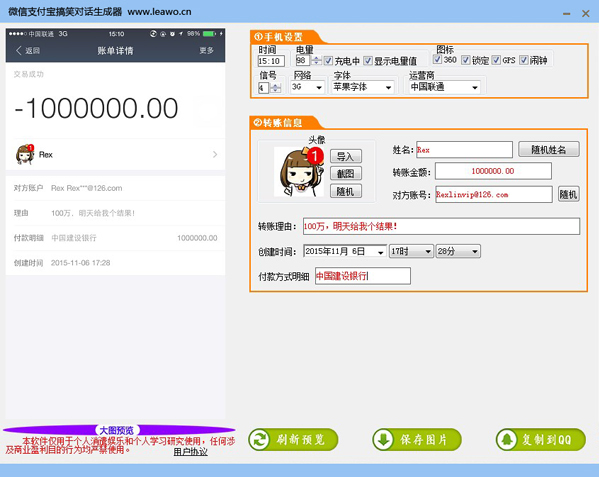Image resolution: width=599 pixels, height=477 pixels.
Task: Click the cartoon girl avatar image
Action: 299,172
